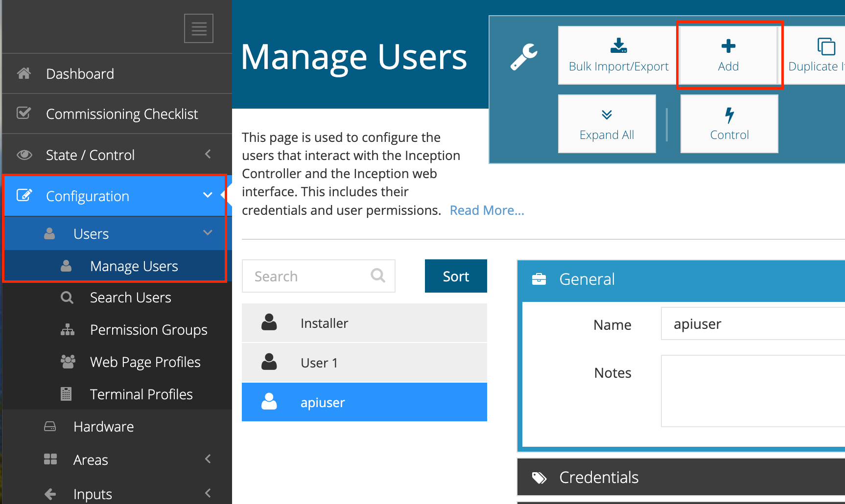Collapse the Users submenu
The width and height of the screenshot is (845, 504).
(208, 233)
